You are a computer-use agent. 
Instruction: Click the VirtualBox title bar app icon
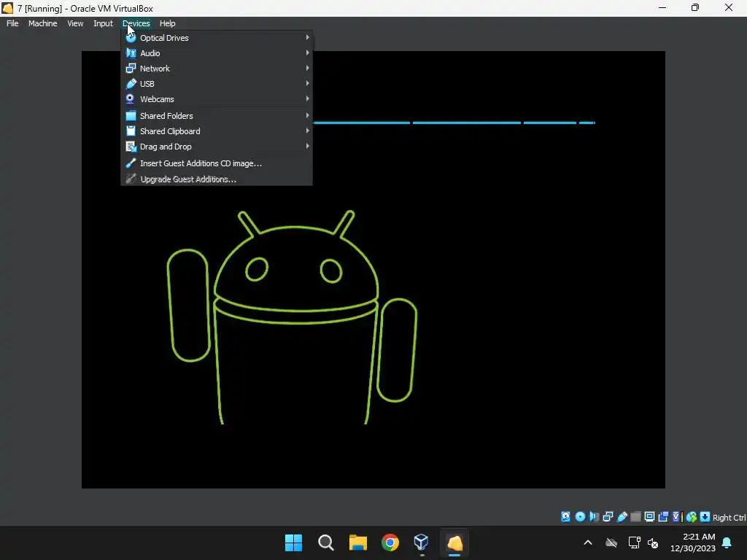point(7,8)
